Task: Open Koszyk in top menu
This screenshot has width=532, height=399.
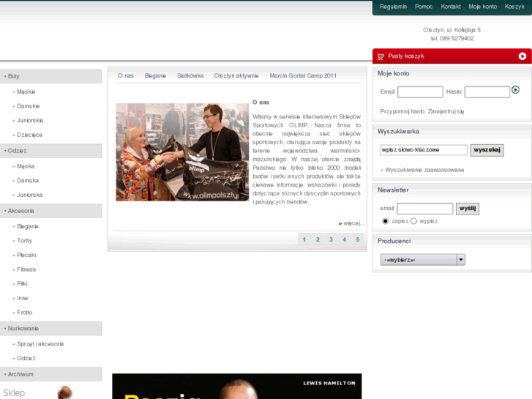Action: tap(514, 7)
